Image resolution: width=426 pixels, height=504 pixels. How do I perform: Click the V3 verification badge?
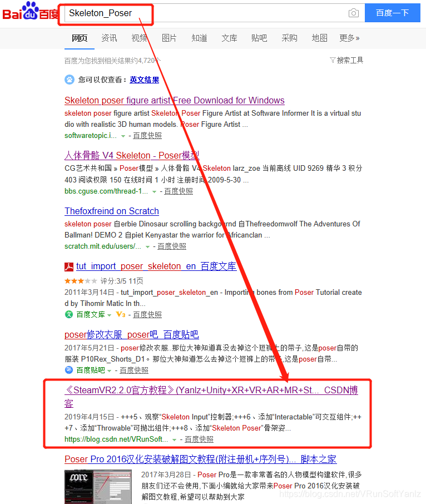click(x=121, y=314)
